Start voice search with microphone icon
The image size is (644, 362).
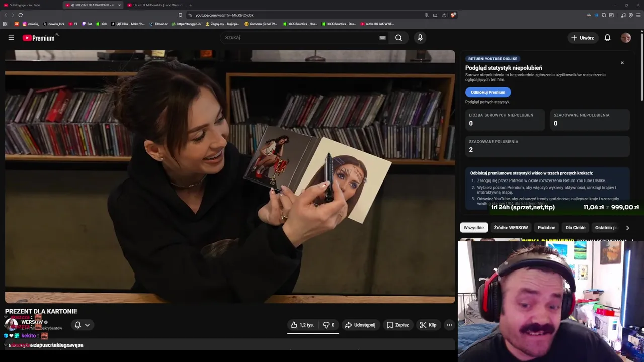tap(420, 38)
